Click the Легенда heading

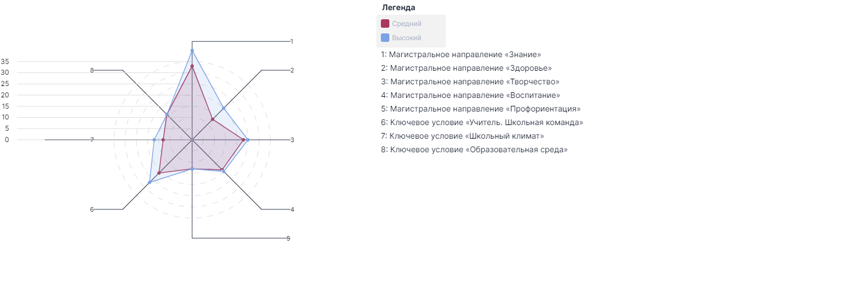point(398,7)
